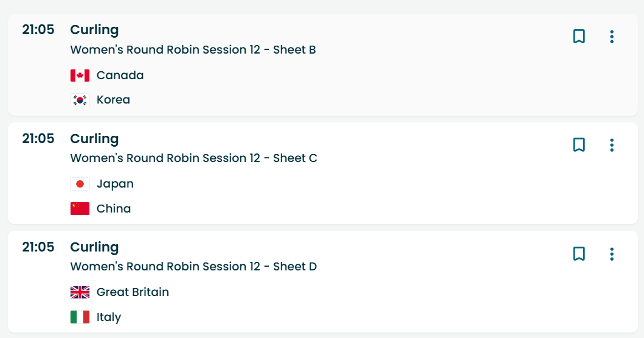Image resolution: width=644 pixels, height=338 pixels.
Task: Click the Curling heading of Sheet D event
Action: [94, 247]
